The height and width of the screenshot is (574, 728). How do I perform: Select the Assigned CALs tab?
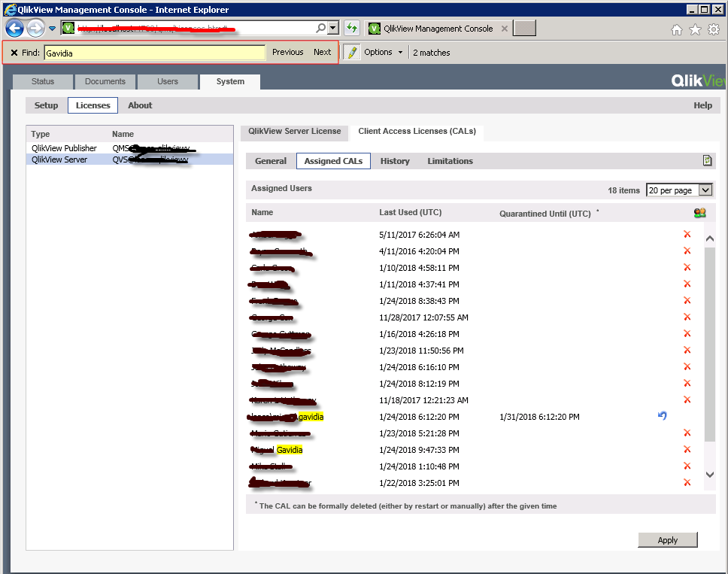click(333, 161)
